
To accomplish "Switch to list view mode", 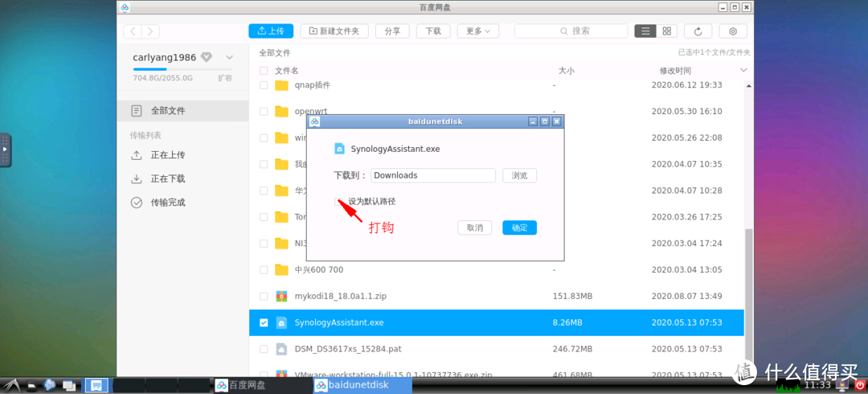I will click(x=645, y=31).
